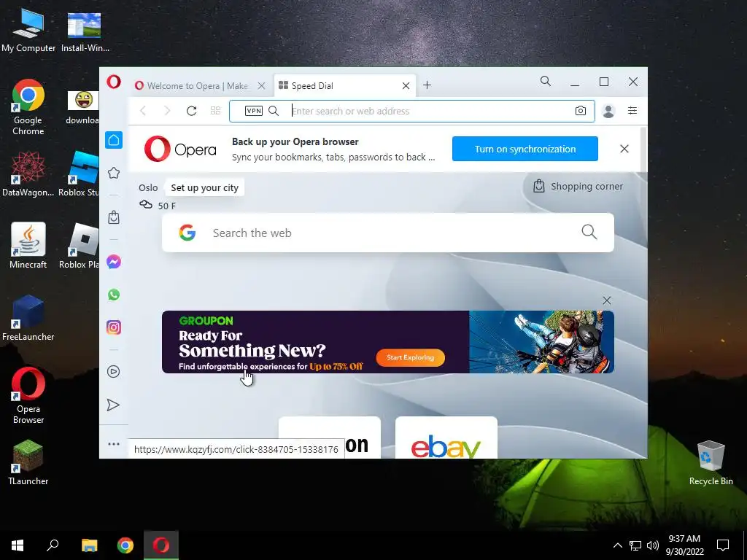Go to Opera sidebar Home icon
Viewport: 747px width, 560px height.
pos(114,140)
